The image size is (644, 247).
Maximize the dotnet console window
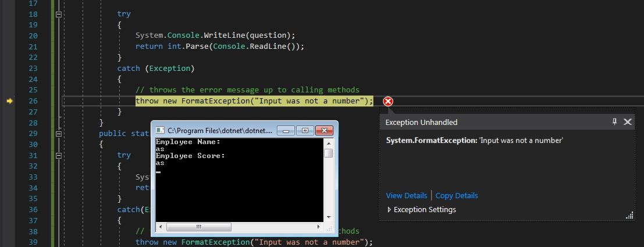click(x=304, y=130)
